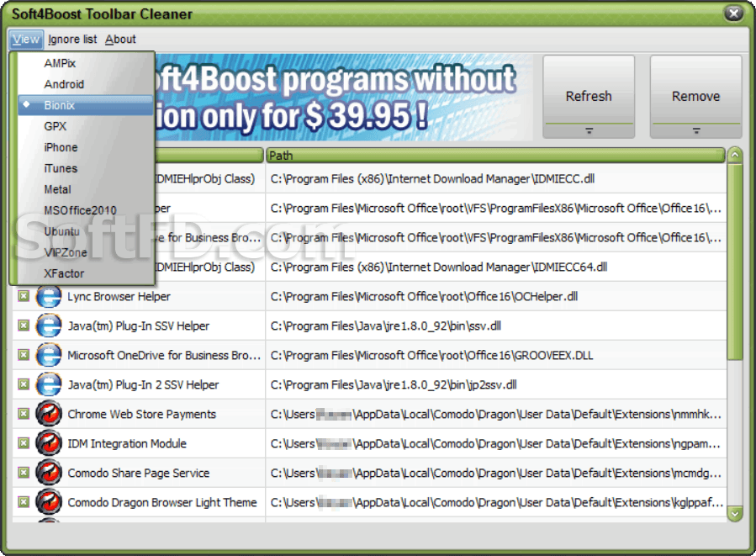Click the scroll up arrow of the list

(x=735, y=155)
